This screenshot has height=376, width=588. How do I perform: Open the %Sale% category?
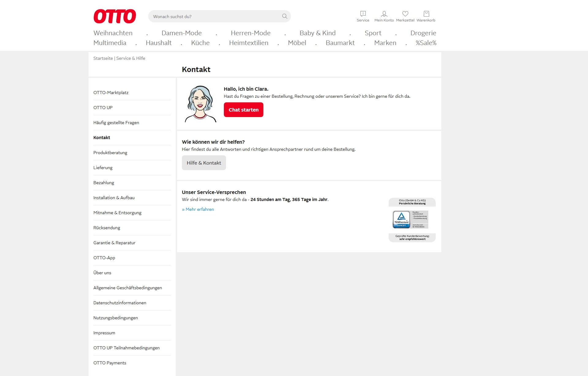click(x=426, y=43)
